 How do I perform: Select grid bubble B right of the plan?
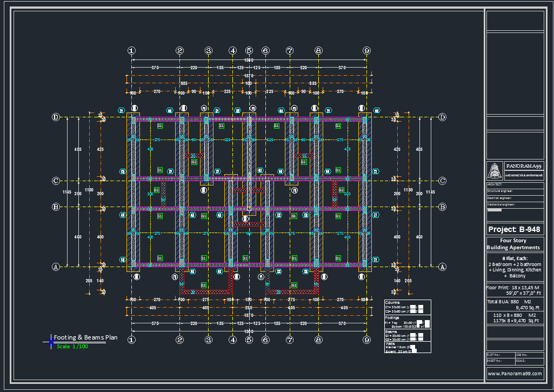[442, 207]
